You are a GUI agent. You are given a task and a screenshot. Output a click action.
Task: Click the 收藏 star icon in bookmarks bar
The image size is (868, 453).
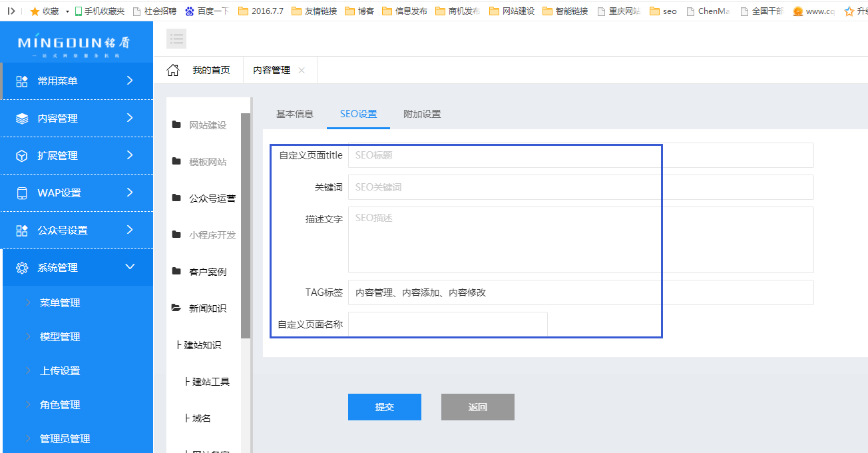point(35,11)
